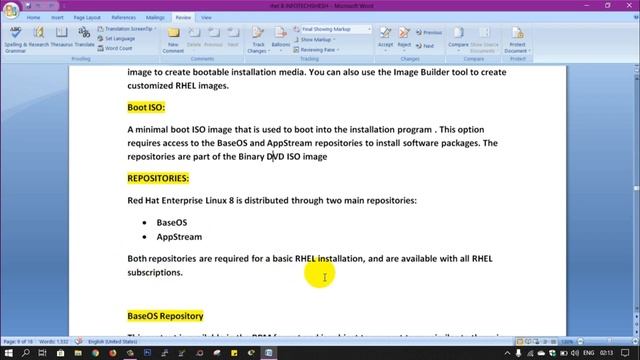Click the proofing errors status icon

click(78, 341)
